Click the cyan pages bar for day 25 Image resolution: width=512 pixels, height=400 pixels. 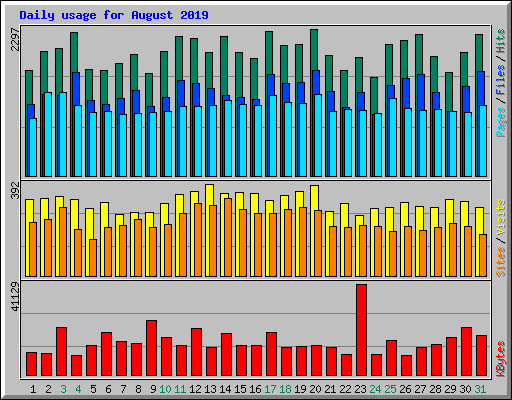393,137
